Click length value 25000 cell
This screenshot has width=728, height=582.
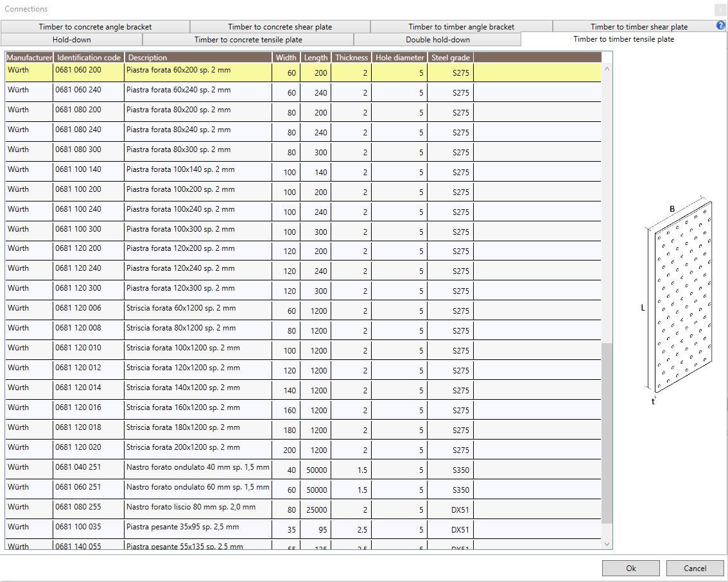click(x=316, y=510)
